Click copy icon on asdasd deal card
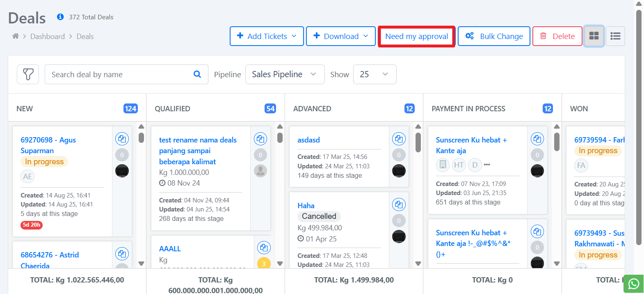Screen dimensions: 644x294 399,139
